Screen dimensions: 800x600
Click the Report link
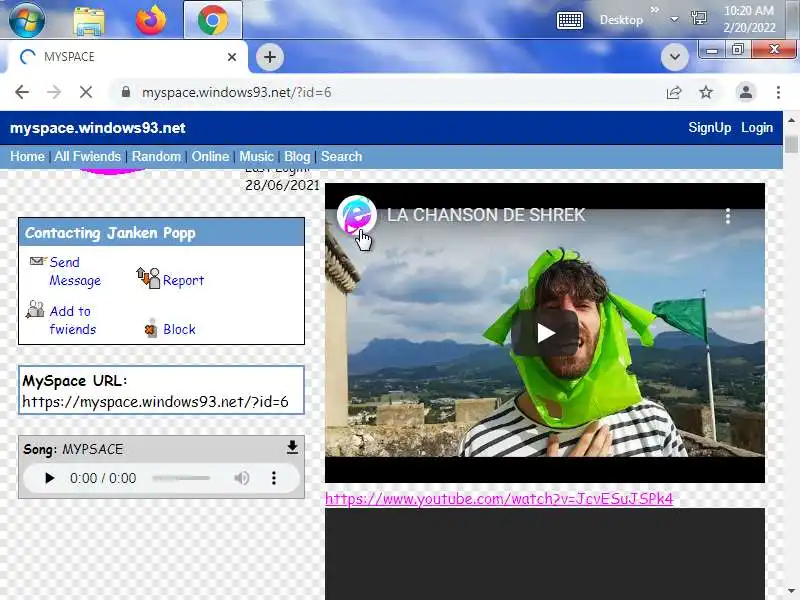pos(183,280)
